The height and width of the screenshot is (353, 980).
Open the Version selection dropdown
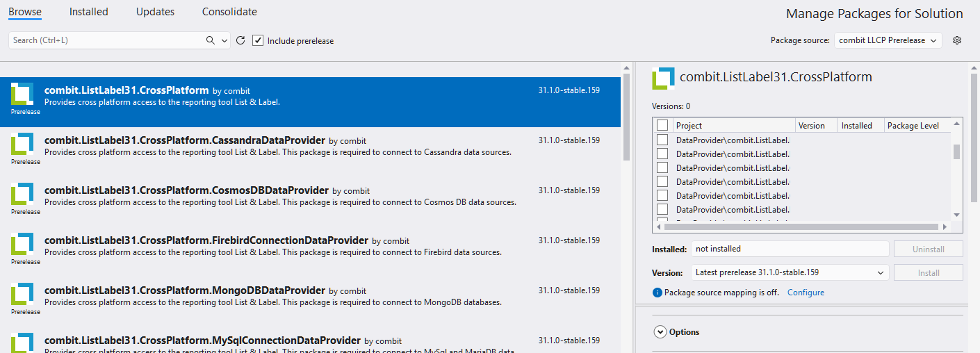(x=790, y=273)
